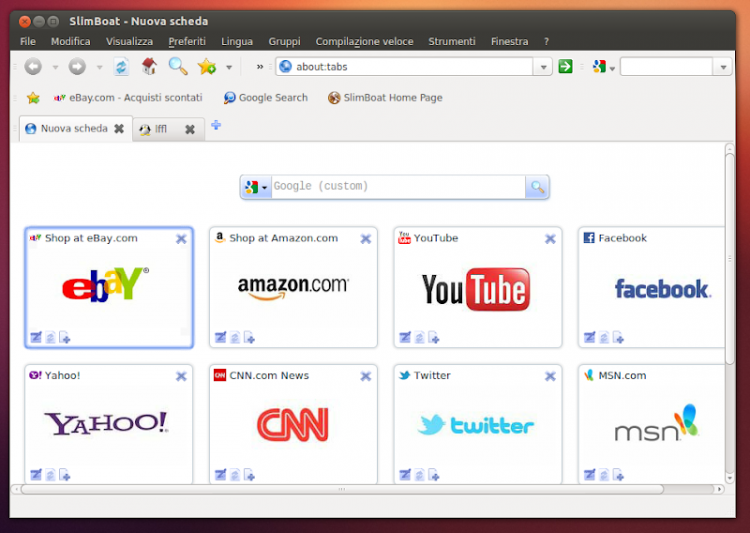Click the refresh thumbnail icon on eBay tile
750x533 pixels.
50,337
